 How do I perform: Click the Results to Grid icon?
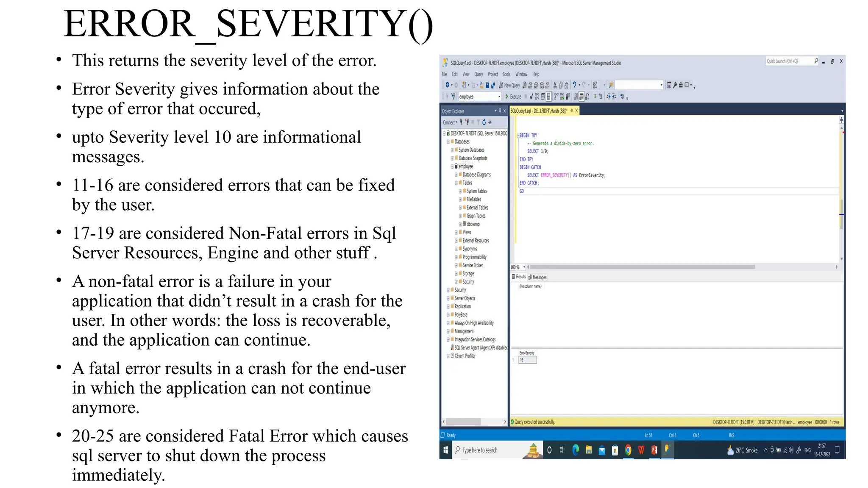click(x=582, y=97)
